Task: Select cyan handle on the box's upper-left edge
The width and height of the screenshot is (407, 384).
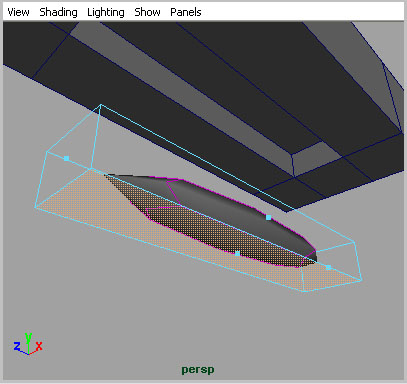Action: point(66,159)
